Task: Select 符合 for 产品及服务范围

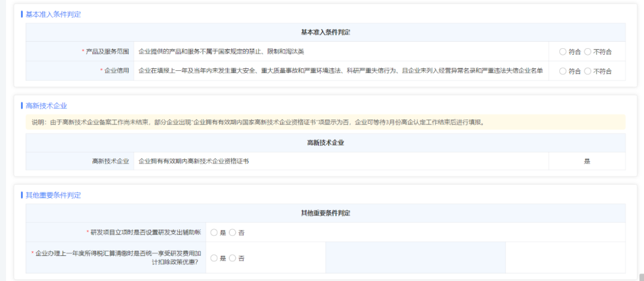Action: [x=563, y=52]
